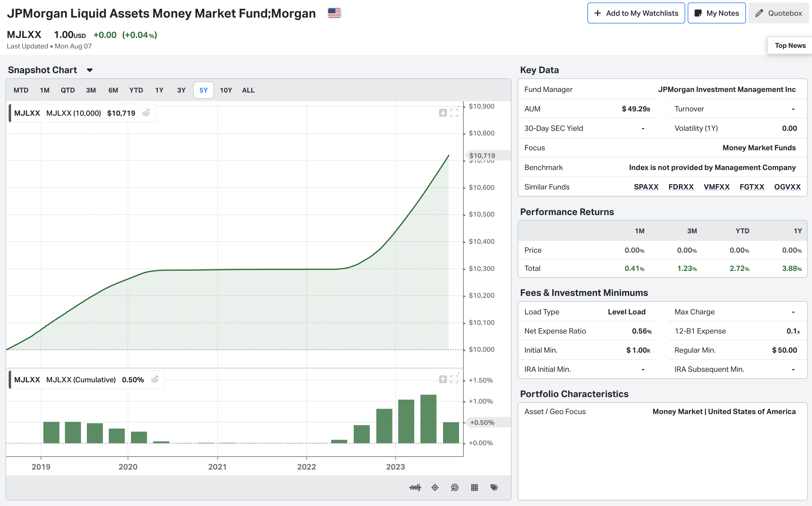812x506 pixels.
Task: Toggle the adj price adjustment icon
Action: tap(415, 487)
